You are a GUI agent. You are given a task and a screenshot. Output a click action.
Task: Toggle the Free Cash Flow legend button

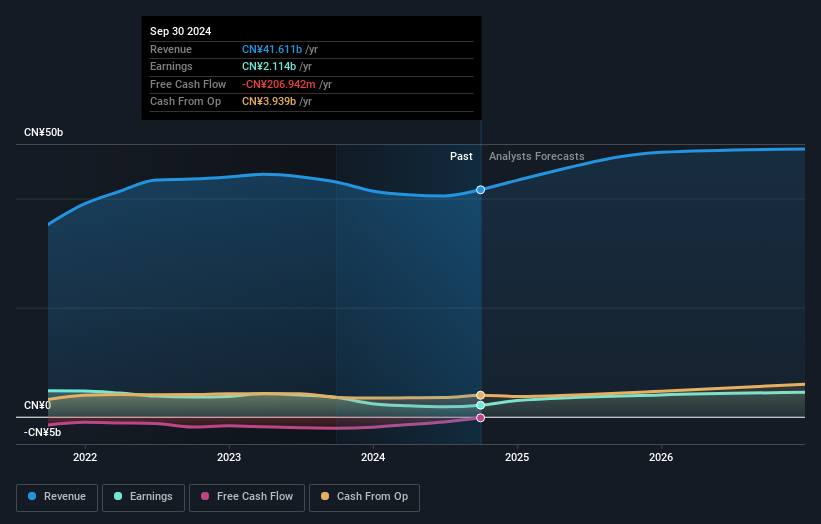[247, 497]
